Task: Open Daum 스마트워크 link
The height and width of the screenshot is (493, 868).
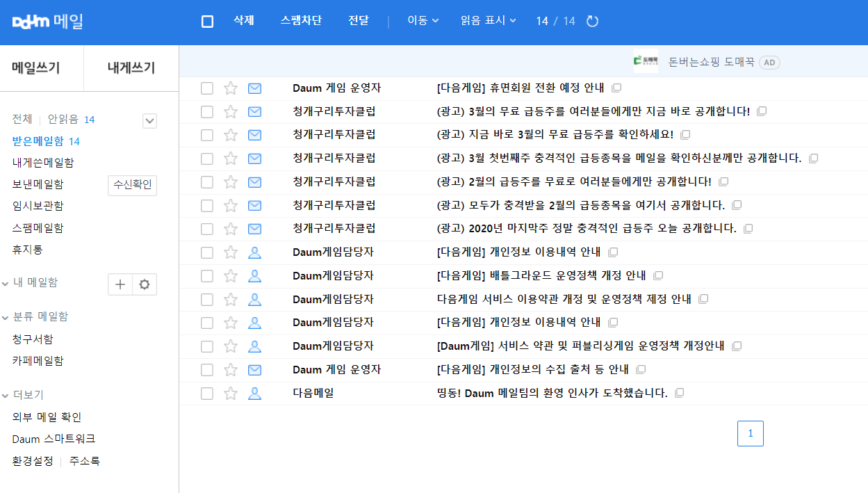Action: point(54,439)
